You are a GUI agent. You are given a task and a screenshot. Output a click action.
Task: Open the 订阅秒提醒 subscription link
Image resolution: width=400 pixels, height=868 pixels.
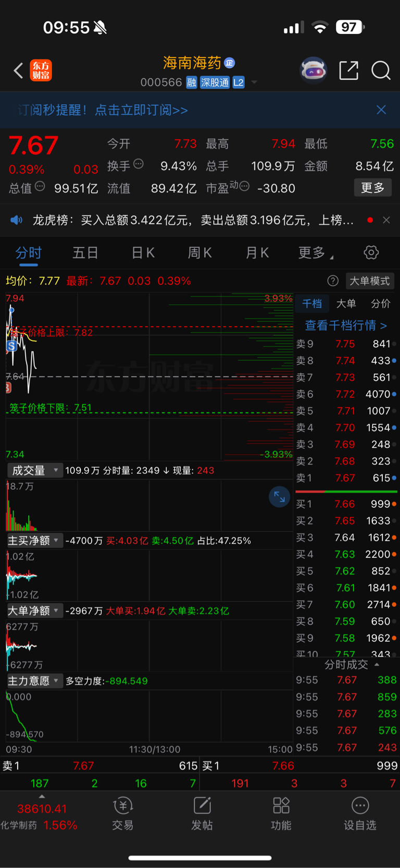click(103, 110)
